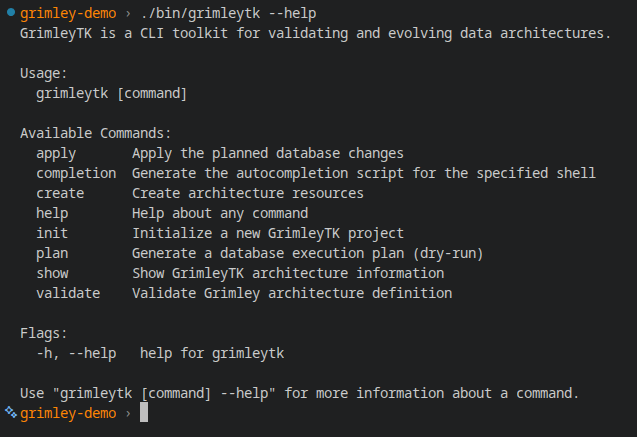Viewport: 637px width, 437px height.
Task: Click the 'apply' command name
Action: point(56,154)
